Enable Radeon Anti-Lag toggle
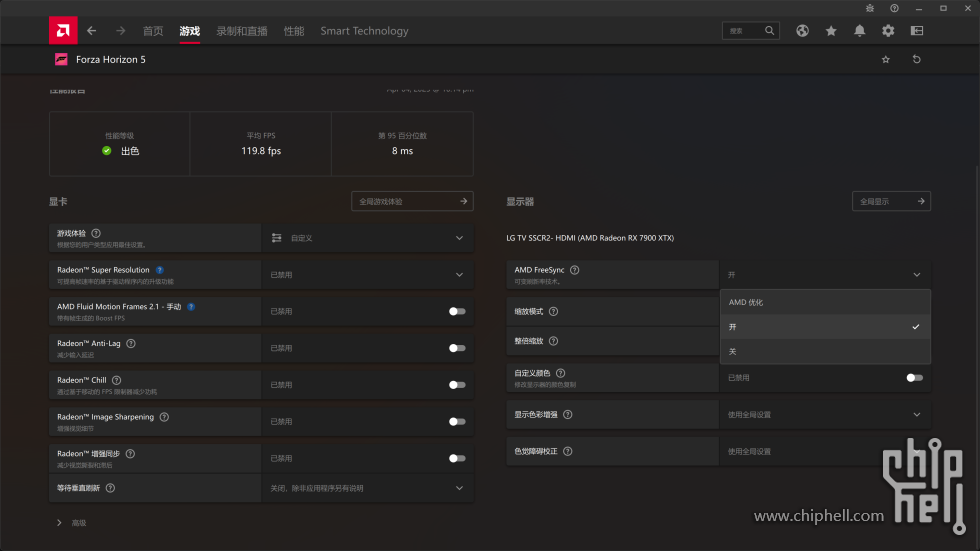The width and height of the screenshot is (980, 551). [x=457, y=348]
